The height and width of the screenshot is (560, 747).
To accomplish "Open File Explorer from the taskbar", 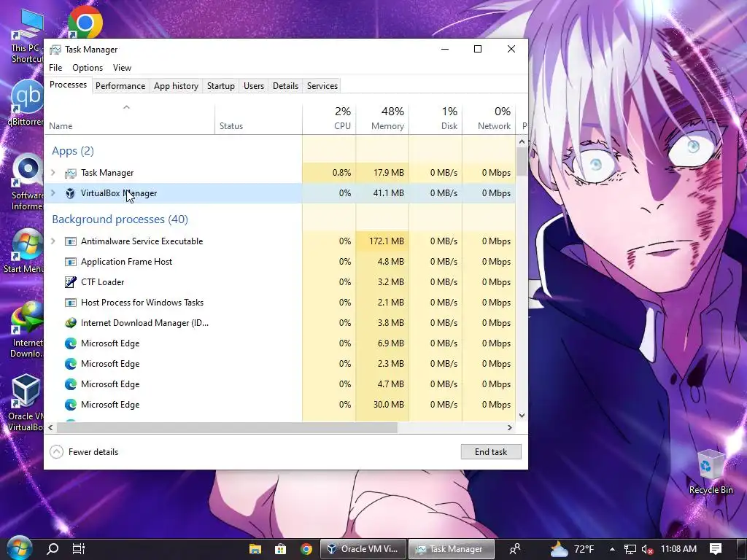I will [x=255, y=549].
